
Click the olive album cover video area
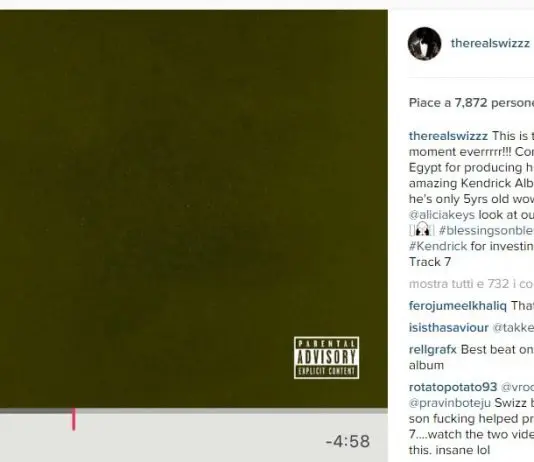coord(194,209)
